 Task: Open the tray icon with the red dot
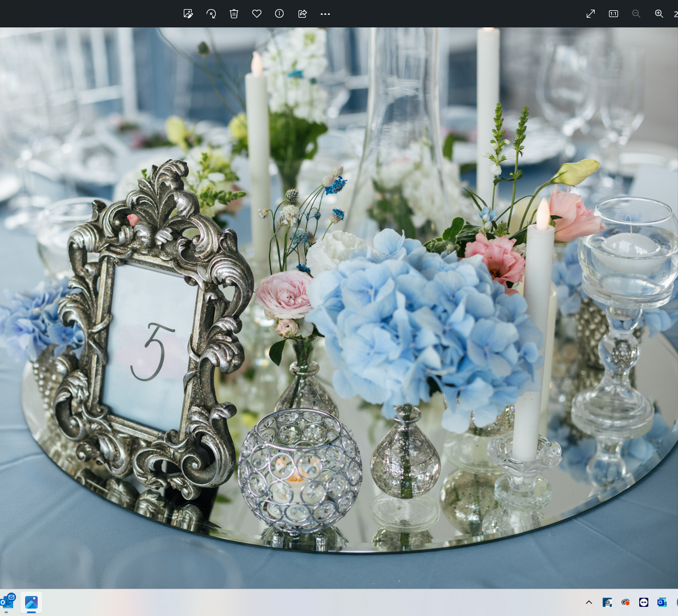pyautogui.click(x=625, y=602)
